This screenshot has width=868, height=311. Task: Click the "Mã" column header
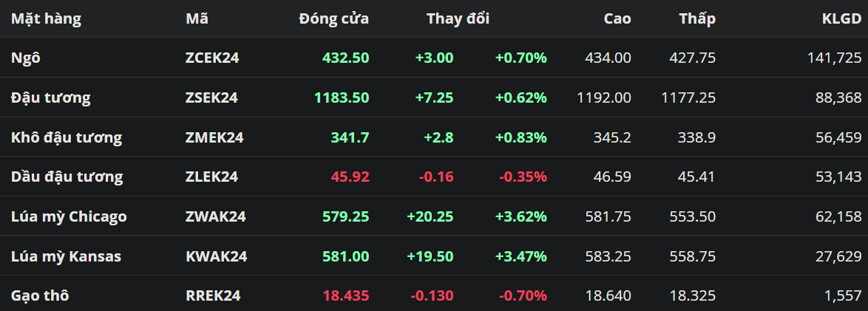(x=197, y=18)
